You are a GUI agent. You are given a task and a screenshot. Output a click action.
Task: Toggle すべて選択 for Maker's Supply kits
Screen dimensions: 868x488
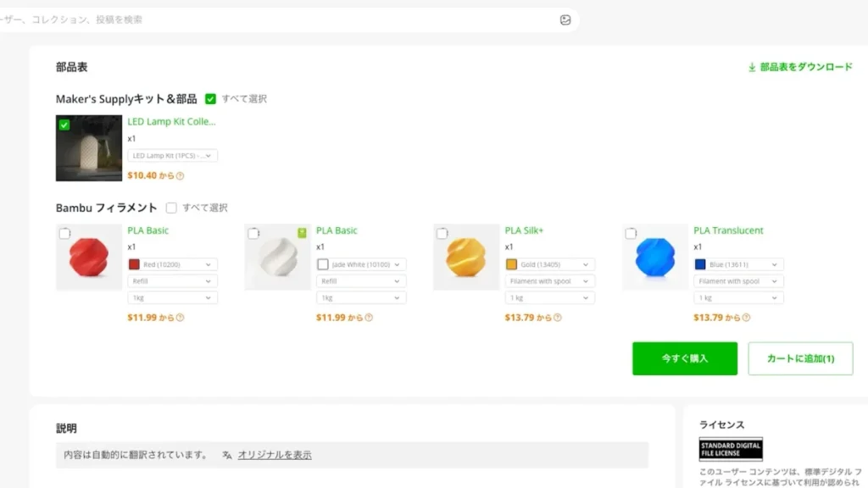tap(210, 99)
